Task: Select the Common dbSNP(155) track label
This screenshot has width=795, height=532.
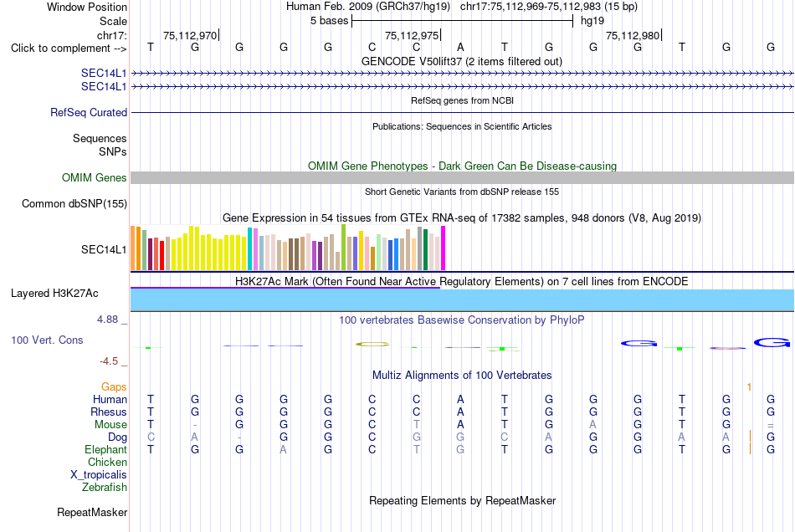Action: [x=74, y=203]
